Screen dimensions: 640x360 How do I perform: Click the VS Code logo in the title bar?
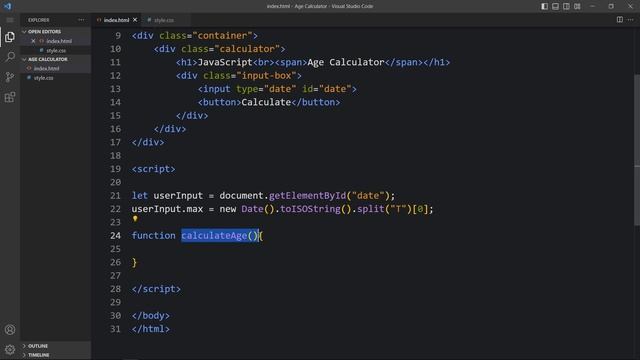[8, 6]
